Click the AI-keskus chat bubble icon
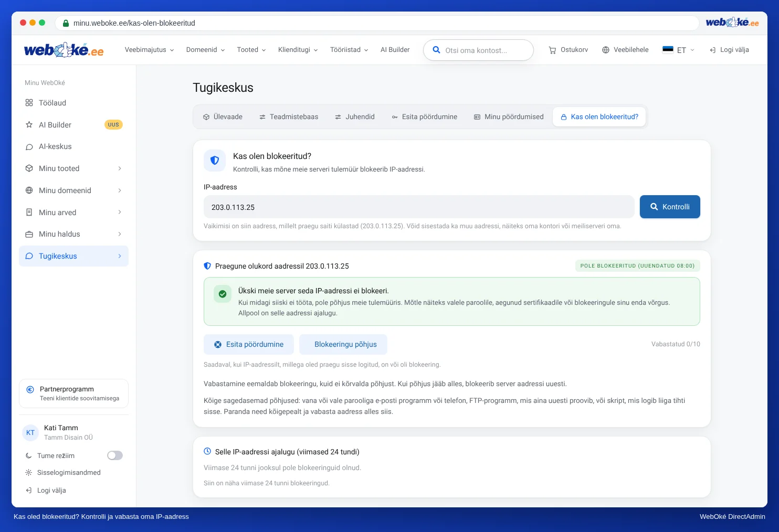779x532 pixels. point(29,147)
